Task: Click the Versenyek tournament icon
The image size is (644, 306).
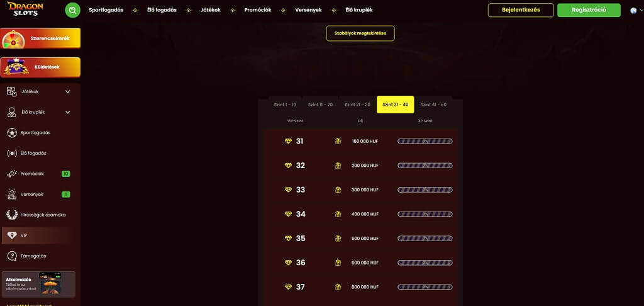Action: coord(12,194)
